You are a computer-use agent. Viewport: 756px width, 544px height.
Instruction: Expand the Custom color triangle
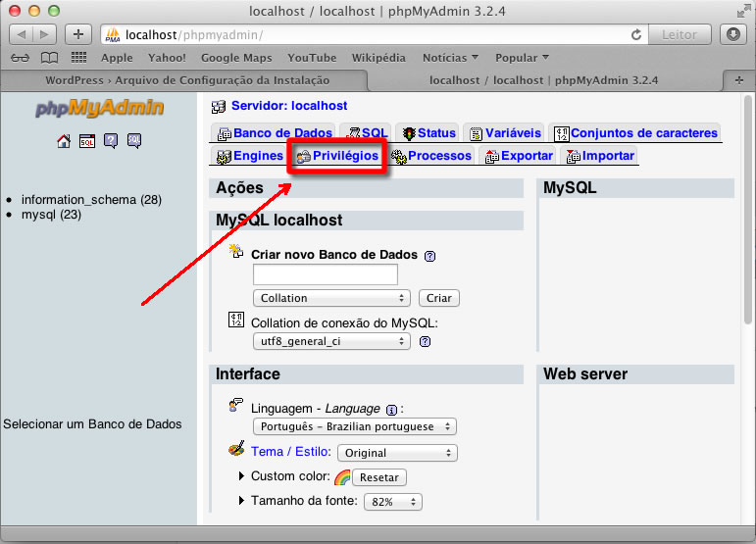[241, 476]
